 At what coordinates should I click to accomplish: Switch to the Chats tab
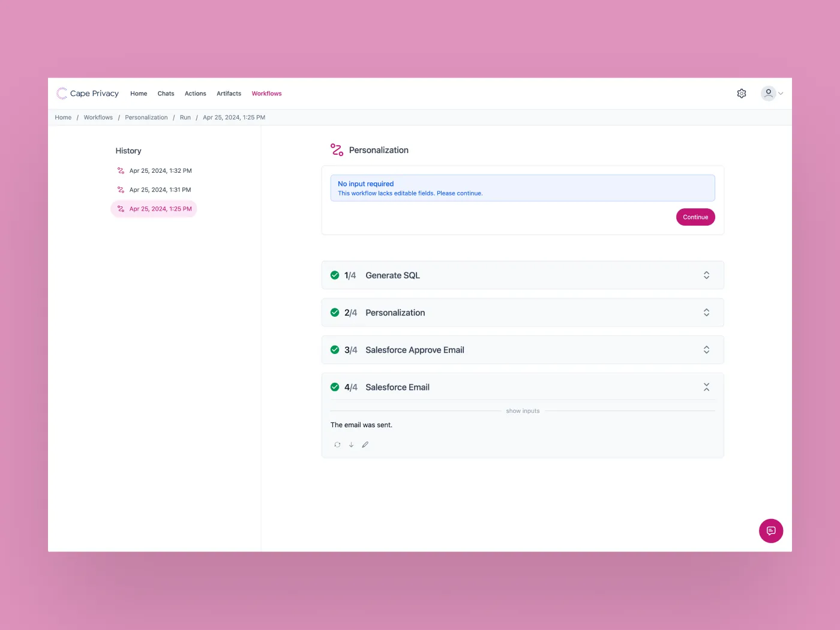tap(166, 94)
